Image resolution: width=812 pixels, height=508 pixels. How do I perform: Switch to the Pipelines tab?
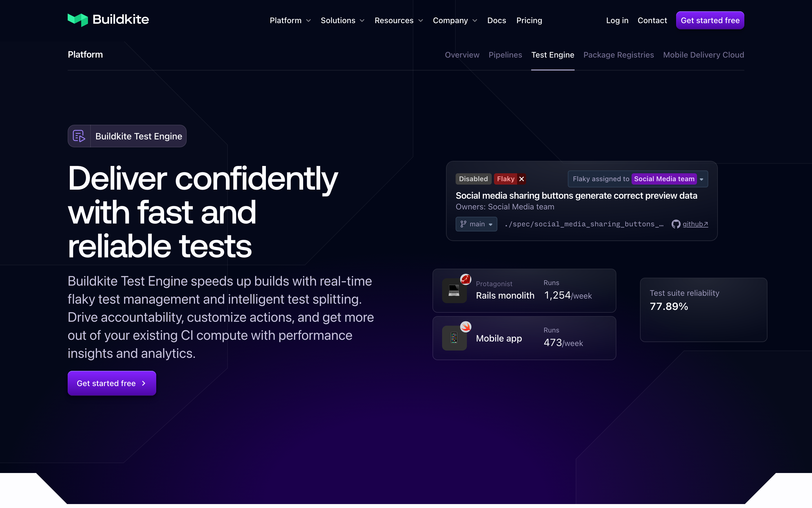pyautogui.click(x=505, y=55)
